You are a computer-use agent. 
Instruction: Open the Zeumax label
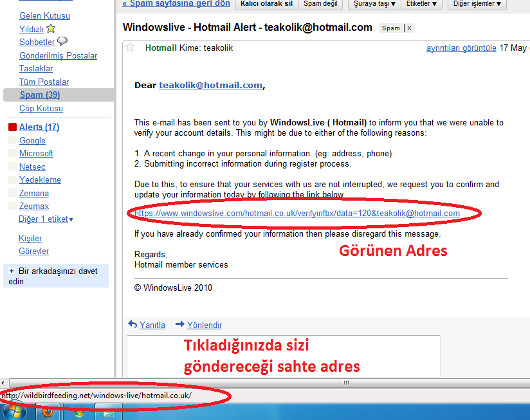[34, 206]
